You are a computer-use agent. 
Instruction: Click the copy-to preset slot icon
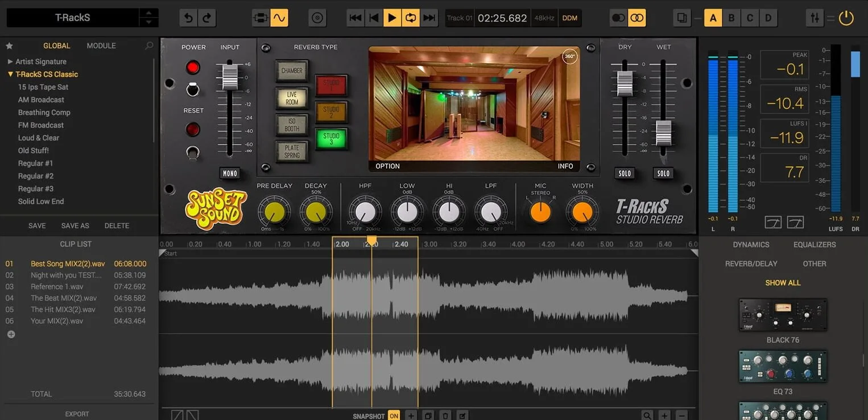pos(681,18)
